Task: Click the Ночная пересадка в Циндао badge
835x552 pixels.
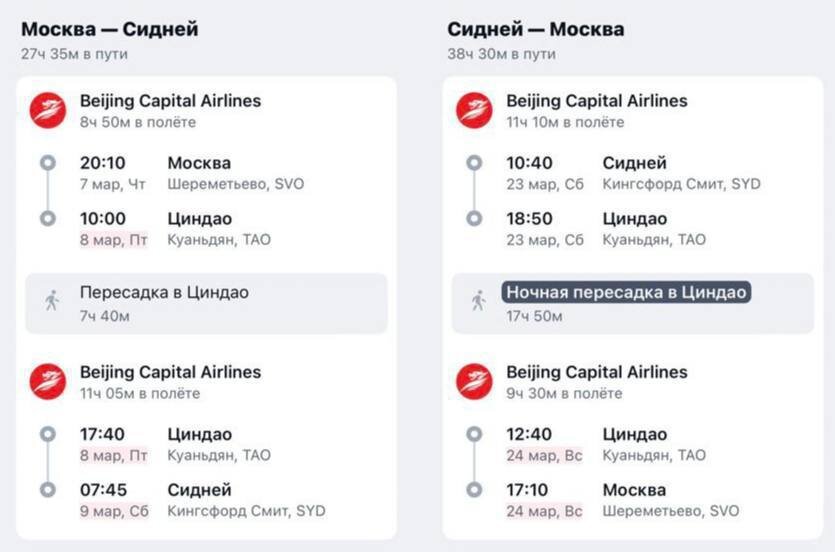Action: pyautogui.click(x=626, y=292)
